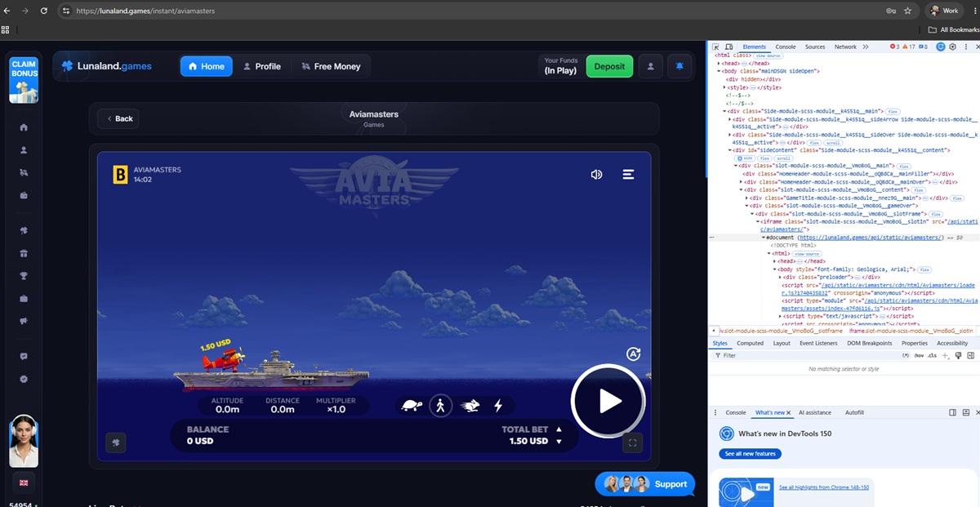The image size is (980, 507).
Task: Select the turtle slow speed
Action: click(412, 405)
